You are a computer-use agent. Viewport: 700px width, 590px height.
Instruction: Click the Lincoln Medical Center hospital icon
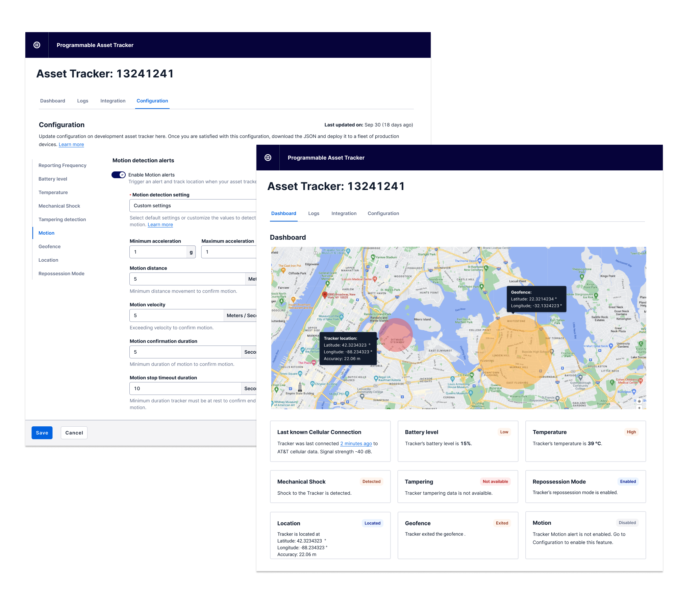[x=374, y=279]
